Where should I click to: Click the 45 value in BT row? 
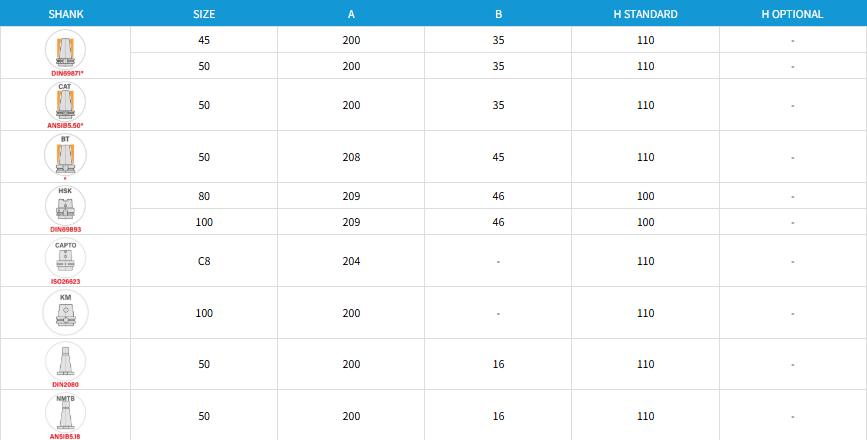pos(498,157)
